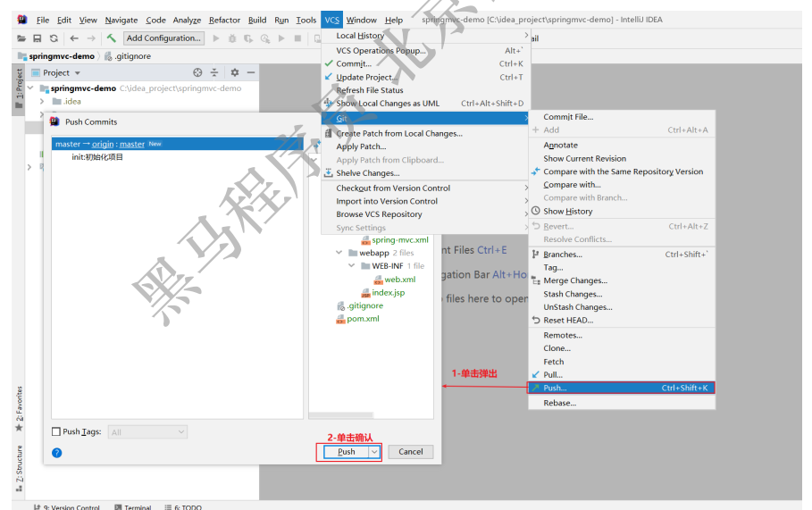Click the Forward navigation arrow

(91, 38)
